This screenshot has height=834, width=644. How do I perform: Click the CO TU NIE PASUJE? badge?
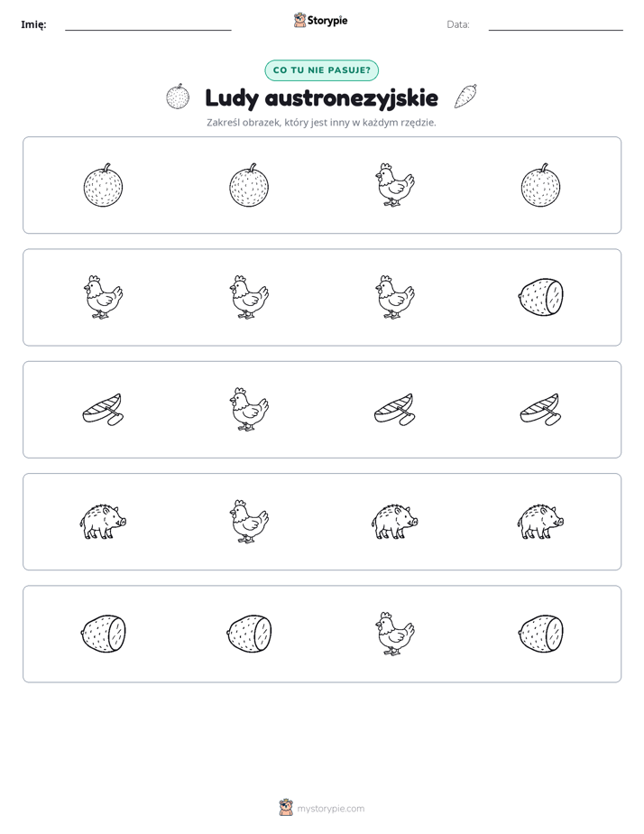[x=321, y=70]
